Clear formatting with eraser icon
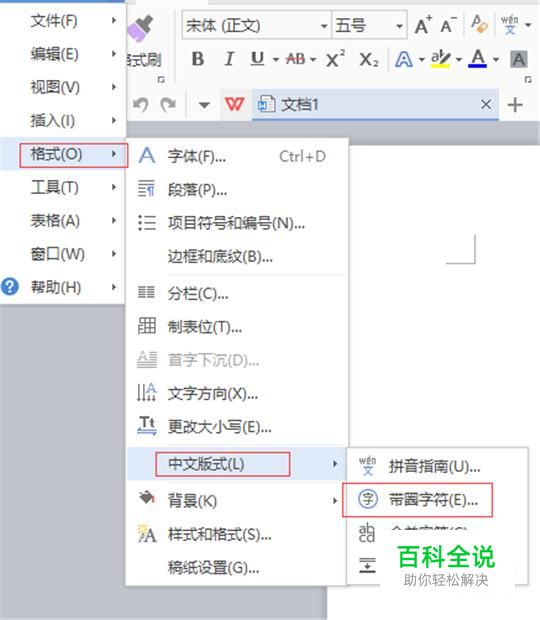The height and width of the screenshot is (620, 540). pyautogui.click(x=479, y=25)
